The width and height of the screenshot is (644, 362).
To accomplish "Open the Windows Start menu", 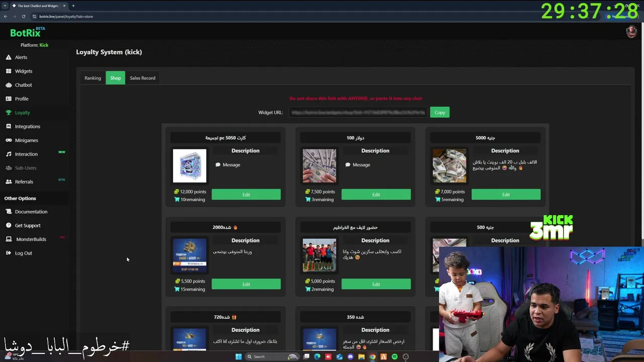I will click(x=238, y=356).
